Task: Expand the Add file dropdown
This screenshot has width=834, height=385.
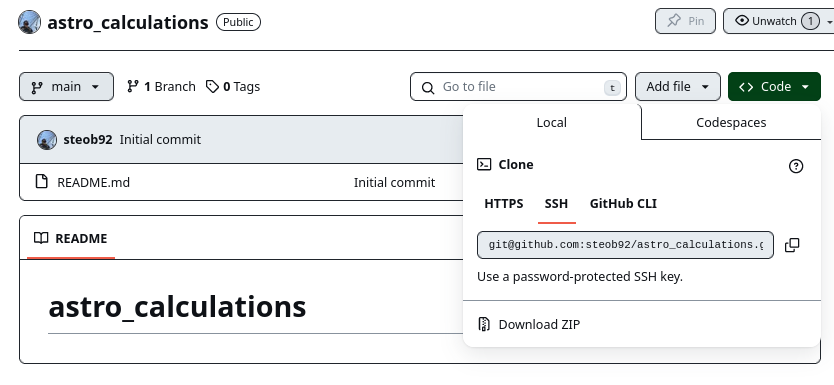Action: [678, 87]
